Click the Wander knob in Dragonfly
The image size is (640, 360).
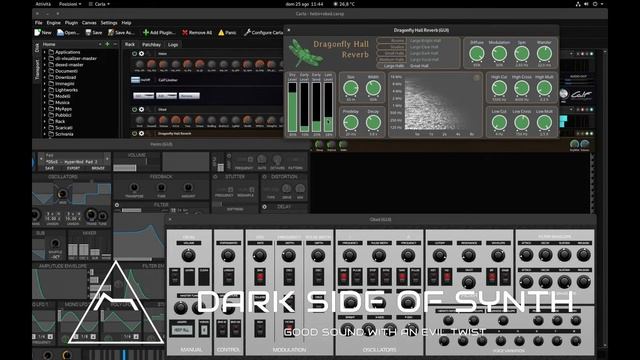click(x=544, y=53)
